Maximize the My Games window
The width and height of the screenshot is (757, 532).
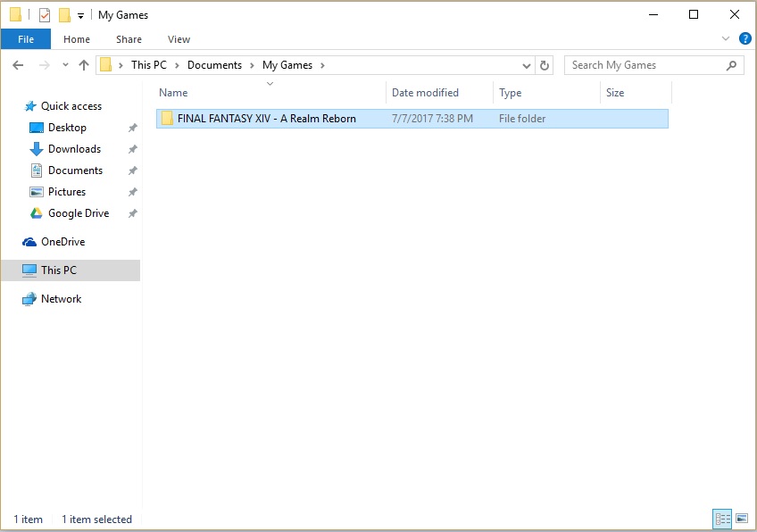[694, 14]
